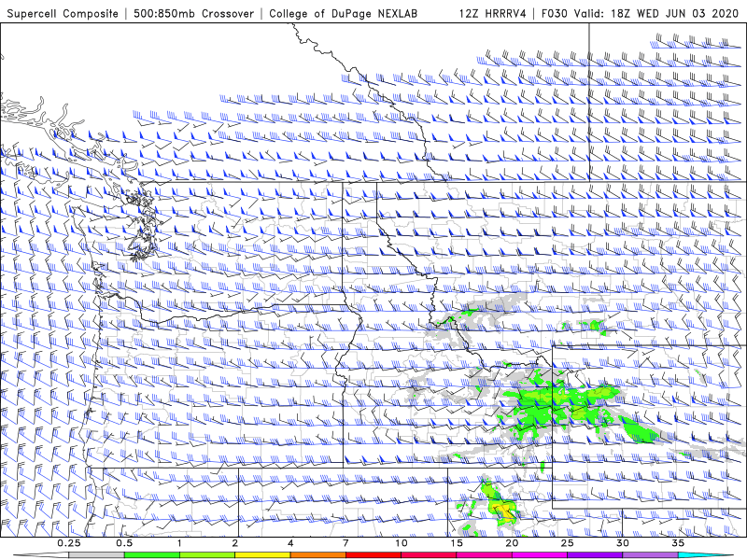Click the '0.25' legend value label
The height and width of the screenshot is (560, 747).
(x=68, y=543)
